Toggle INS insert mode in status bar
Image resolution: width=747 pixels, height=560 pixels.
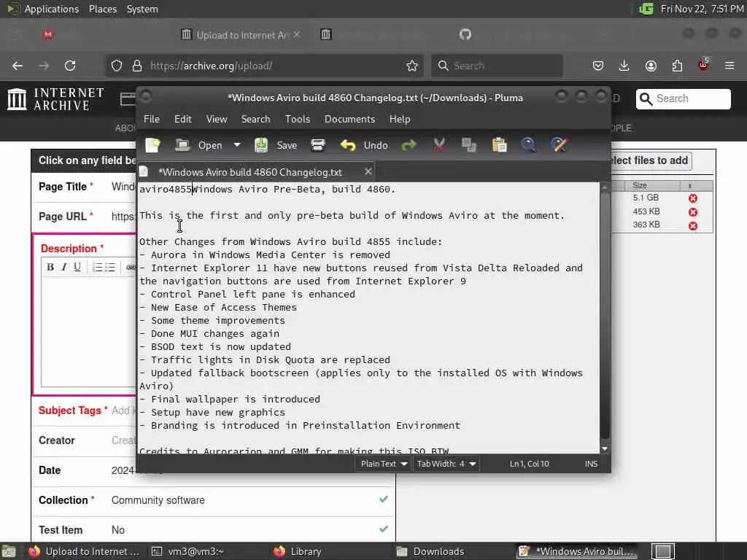591,464
